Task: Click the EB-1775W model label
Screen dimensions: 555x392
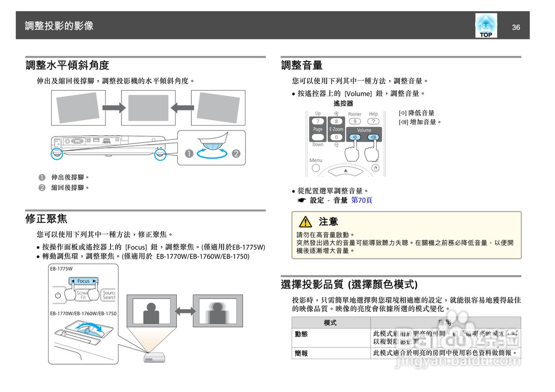Action: click(x=62, y=269)
